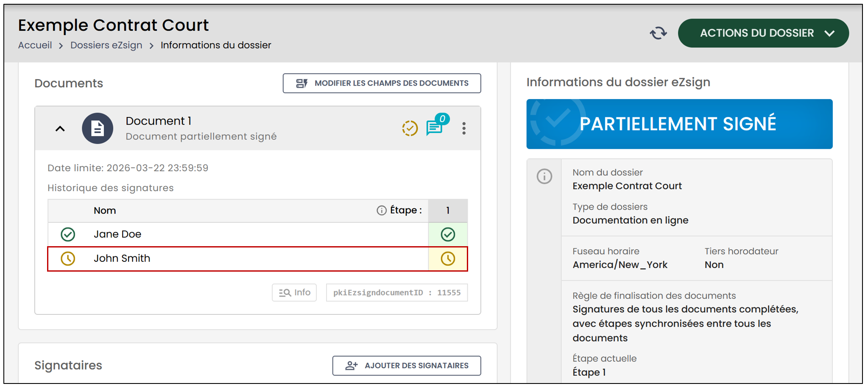Viewport: 868px width, 389px height.
Task: Open the Actions du dossier dropdown
Action: (763, 33)
